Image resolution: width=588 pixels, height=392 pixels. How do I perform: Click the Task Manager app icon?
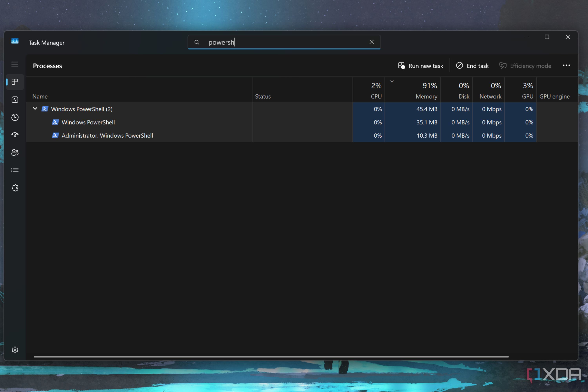pos(15,41)
